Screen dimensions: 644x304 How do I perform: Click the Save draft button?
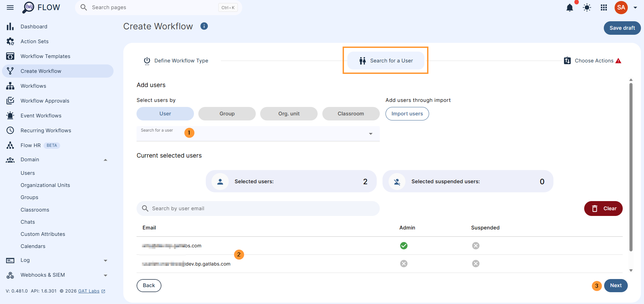tap(622, 28)
